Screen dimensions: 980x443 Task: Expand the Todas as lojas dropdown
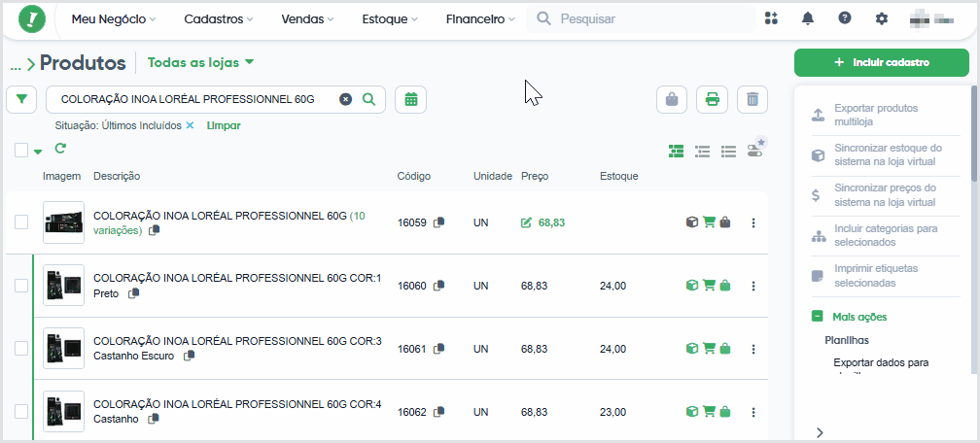(x=201, y=62)
